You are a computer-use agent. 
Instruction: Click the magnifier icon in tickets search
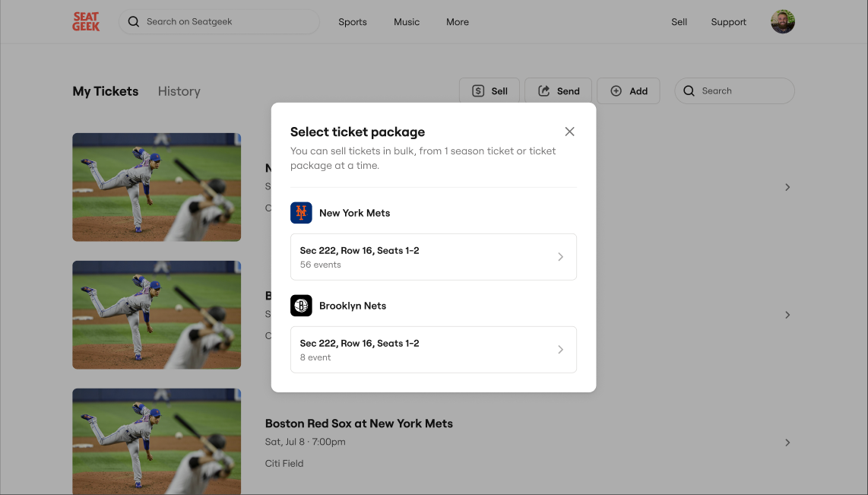click(x=689, y=90)
